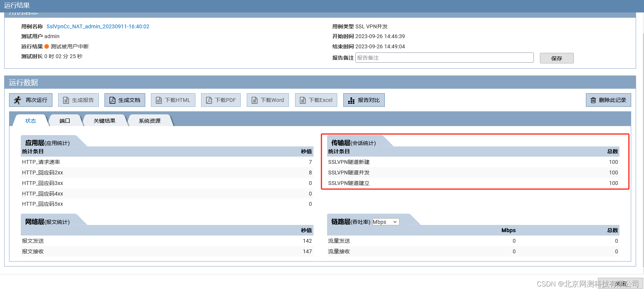Click the 报告对比 button label

coord(369,100)
